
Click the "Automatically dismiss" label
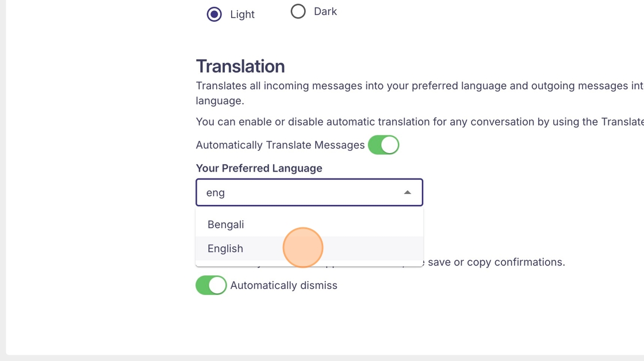283,286
